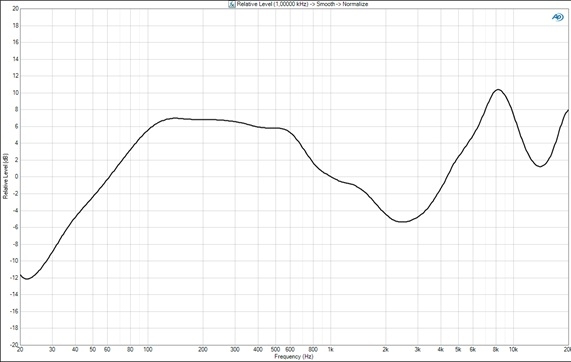The height and width of the screenshot is (362, 571).
Task: Click the -20 dB tick at bottom
Action: [15, 344]
